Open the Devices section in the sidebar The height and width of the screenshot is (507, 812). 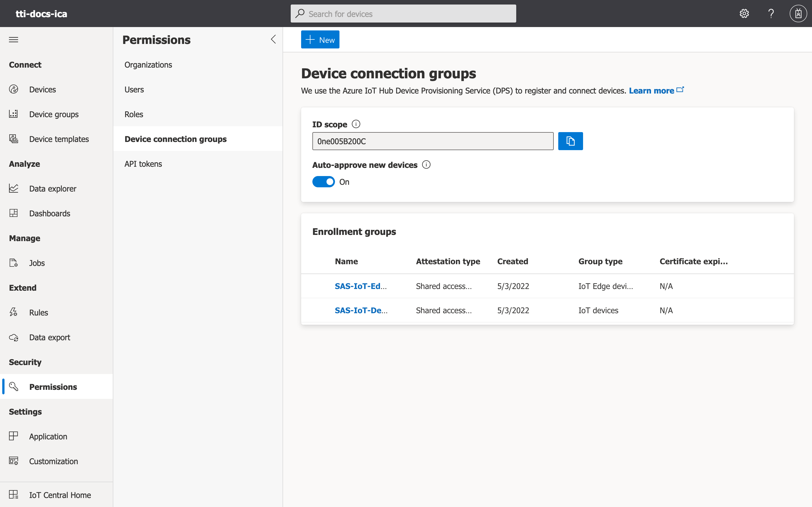(x=42, y=89)
